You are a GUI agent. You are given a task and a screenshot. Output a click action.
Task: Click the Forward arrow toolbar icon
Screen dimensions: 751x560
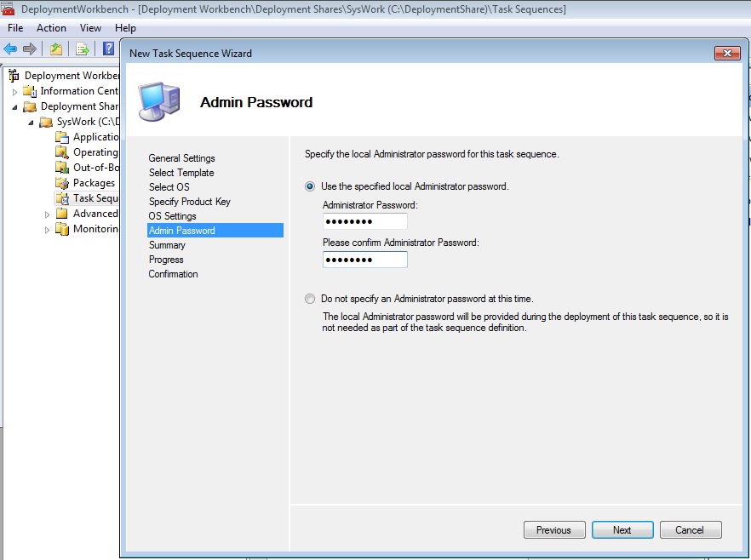pos(30,49)
